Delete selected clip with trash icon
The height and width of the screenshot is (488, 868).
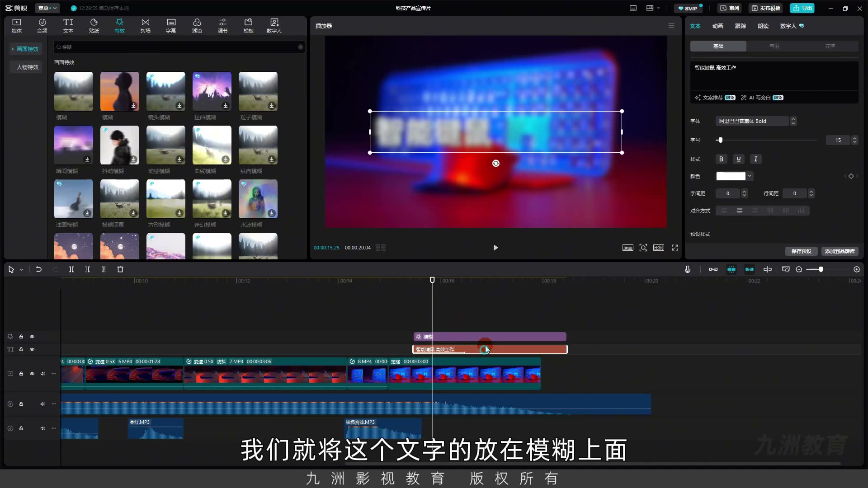[120, 269]
